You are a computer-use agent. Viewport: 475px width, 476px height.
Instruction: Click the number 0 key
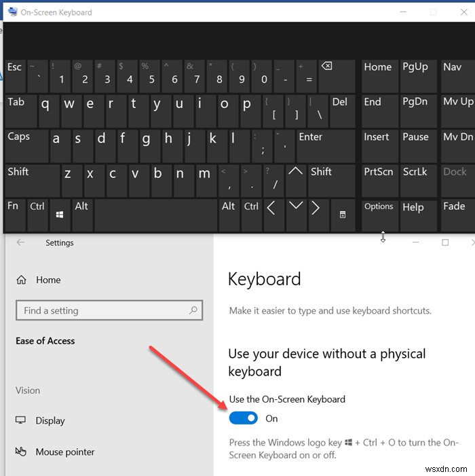coord(262,76)
